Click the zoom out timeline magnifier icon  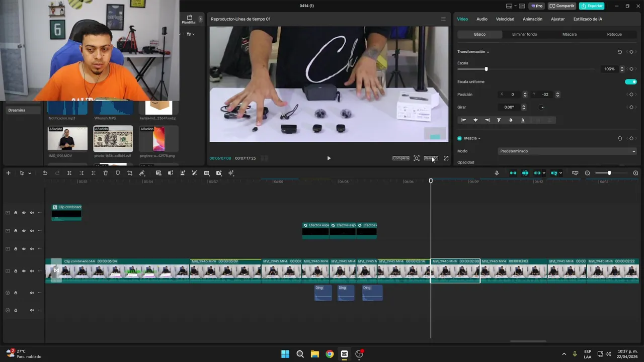tap(587, 173)
